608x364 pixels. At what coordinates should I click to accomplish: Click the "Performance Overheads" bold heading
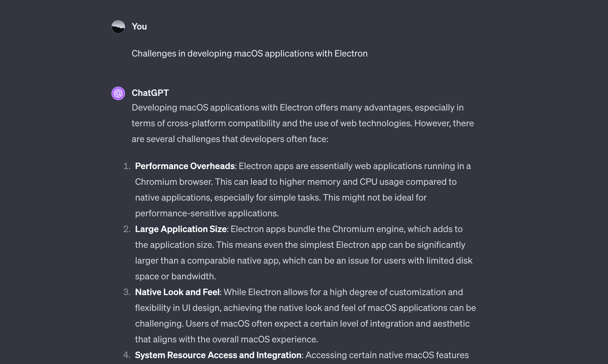point(185,166)
